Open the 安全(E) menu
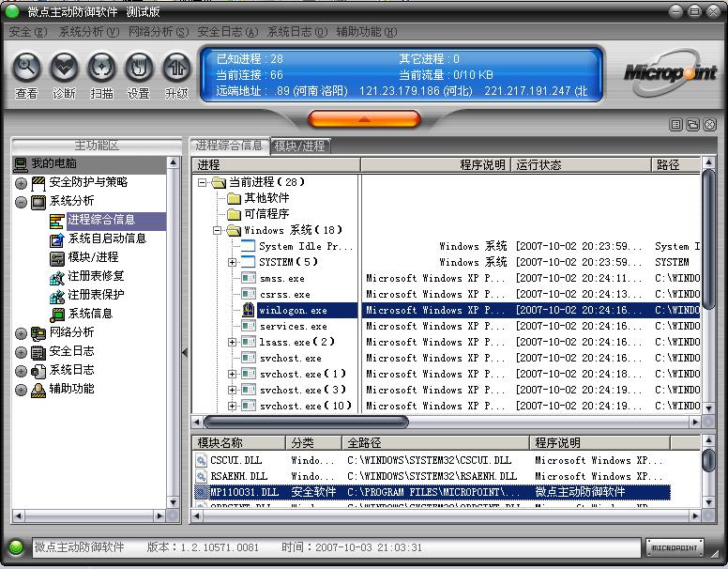This screenshot has width=728, height=569. [28, 32]
